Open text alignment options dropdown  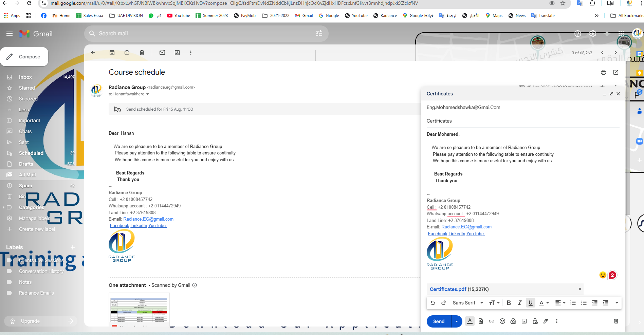pyautogui.click(x=560, y=303)
